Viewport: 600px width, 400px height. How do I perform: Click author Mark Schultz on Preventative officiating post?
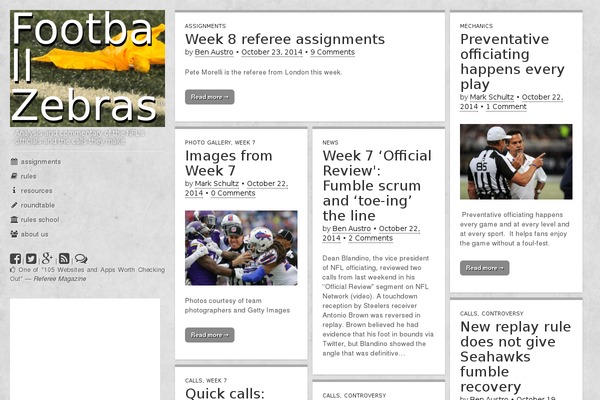(492, 97)
